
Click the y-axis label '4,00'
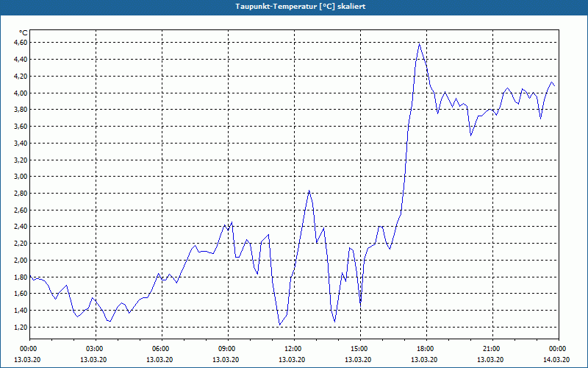pyautogui.click(x=21, y=93)
